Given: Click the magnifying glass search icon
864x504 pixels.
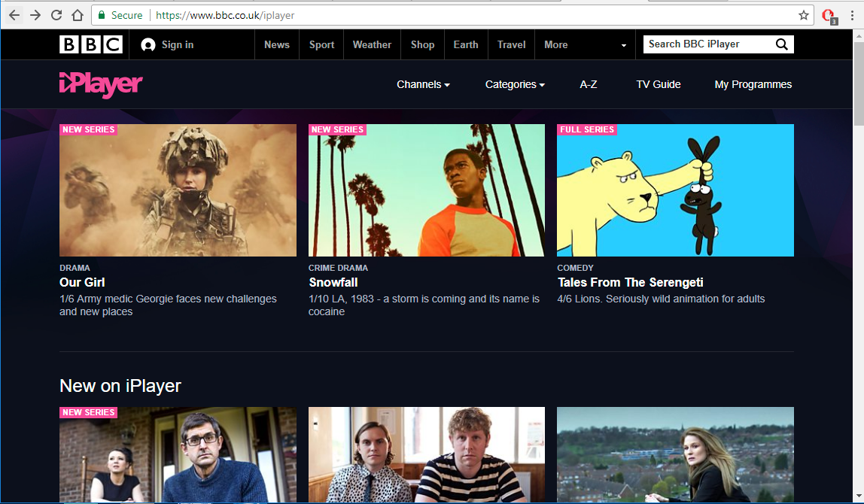Looking at the screenshot, I should pyautogui.click(x=781, y=44).
